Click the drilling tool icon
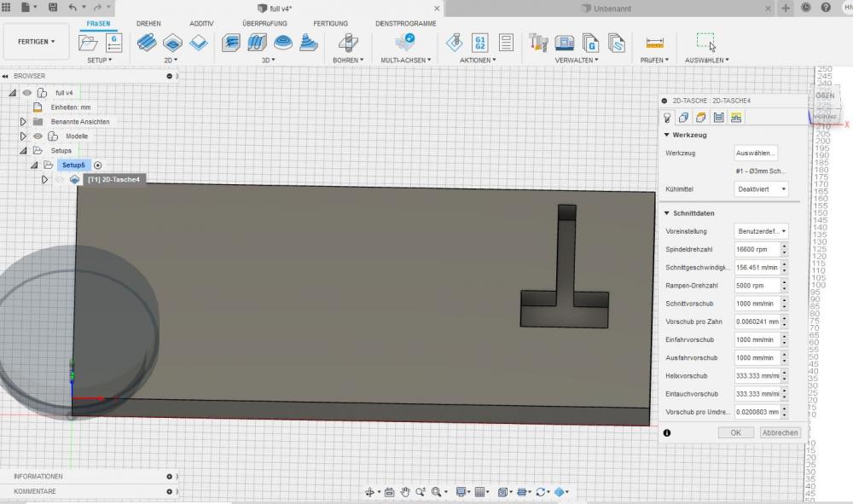This screenshot has height=504, width=853. click(x=348, y=43)
